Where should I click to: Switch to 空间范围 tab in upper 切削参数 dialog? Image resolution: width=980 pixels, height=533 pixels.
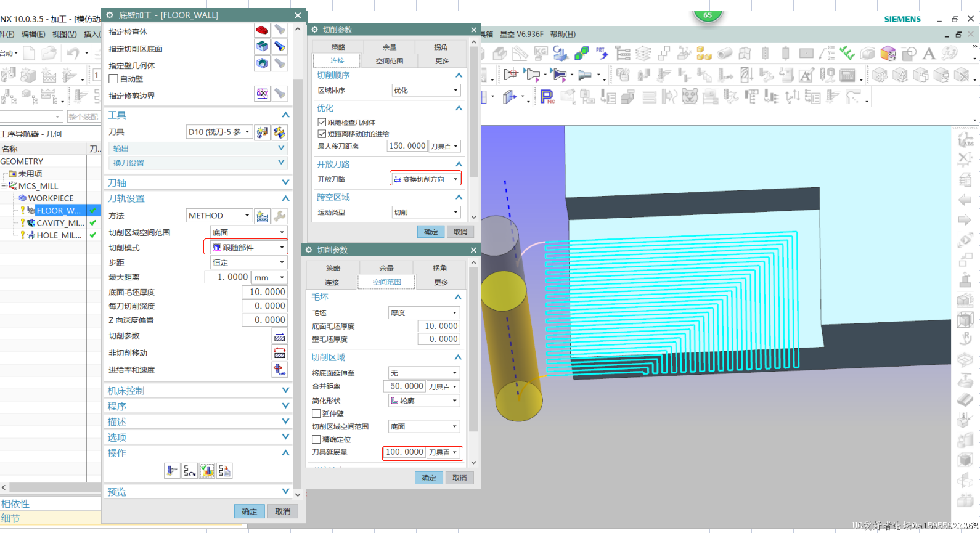[390, 61]
